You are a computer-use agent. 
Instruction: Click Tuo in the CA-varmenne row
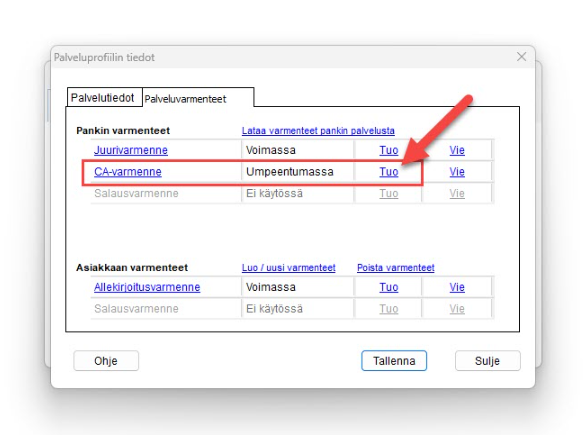coord(389,172)
